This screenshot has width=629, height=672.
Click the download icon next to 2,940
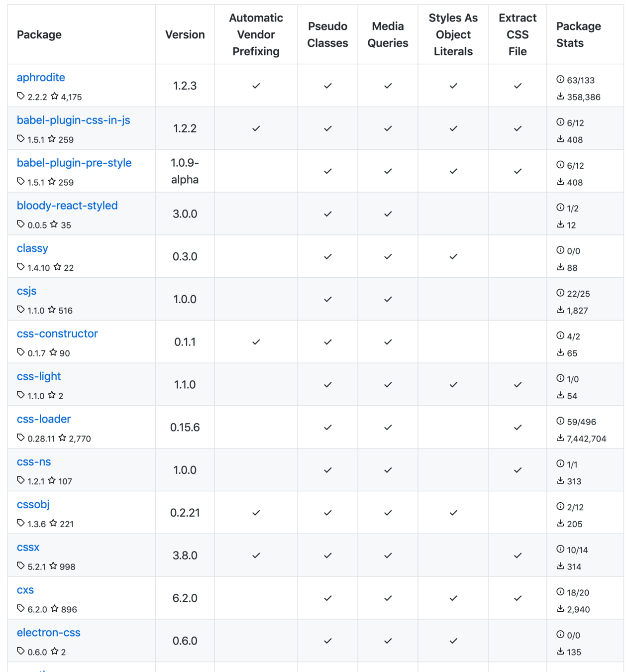coord(560,608)
